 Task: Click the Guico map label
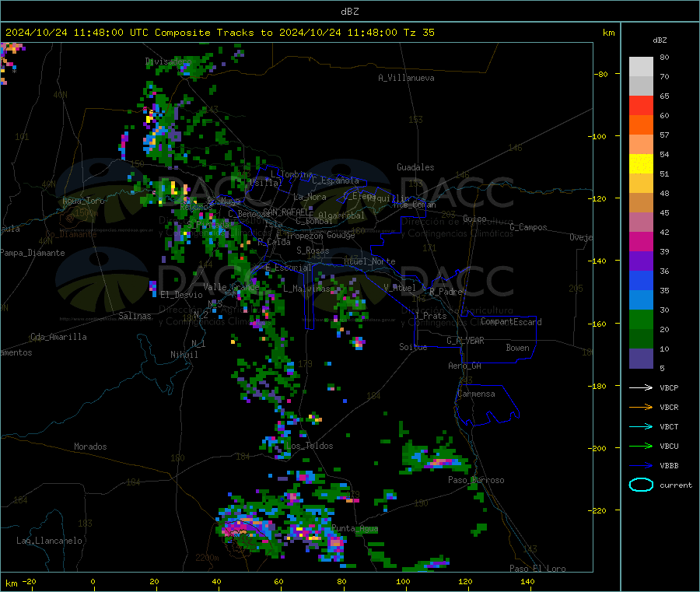point(474,219)
